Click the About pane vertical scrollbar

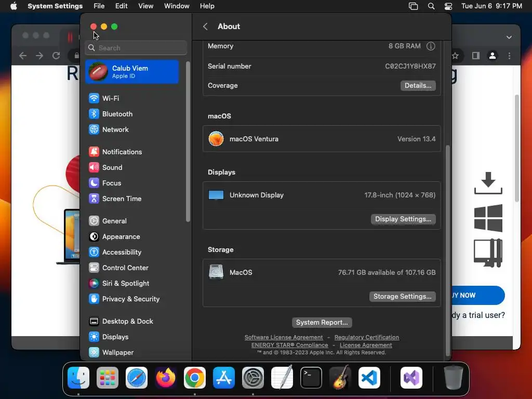pos(447,250)
